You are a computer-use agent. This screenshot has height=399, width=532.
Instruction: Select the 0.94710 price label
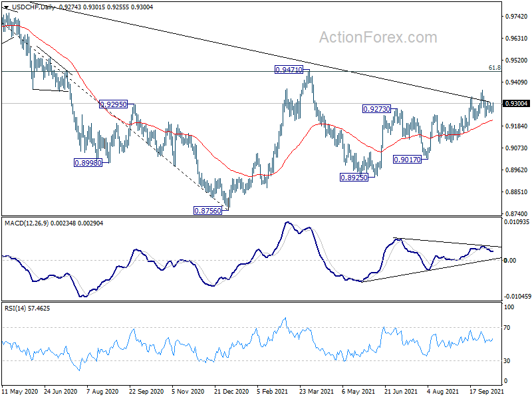click(x=289, y=70)
